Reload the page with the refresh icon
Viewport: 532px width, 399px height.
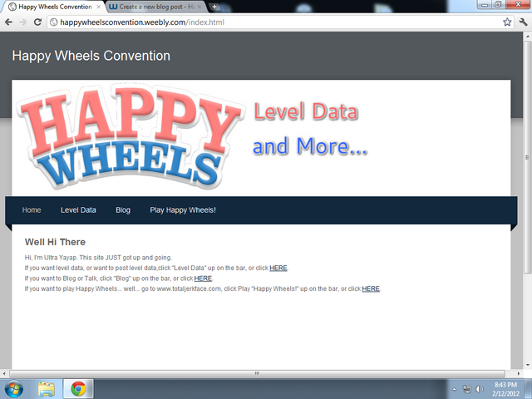coord(37,22)
